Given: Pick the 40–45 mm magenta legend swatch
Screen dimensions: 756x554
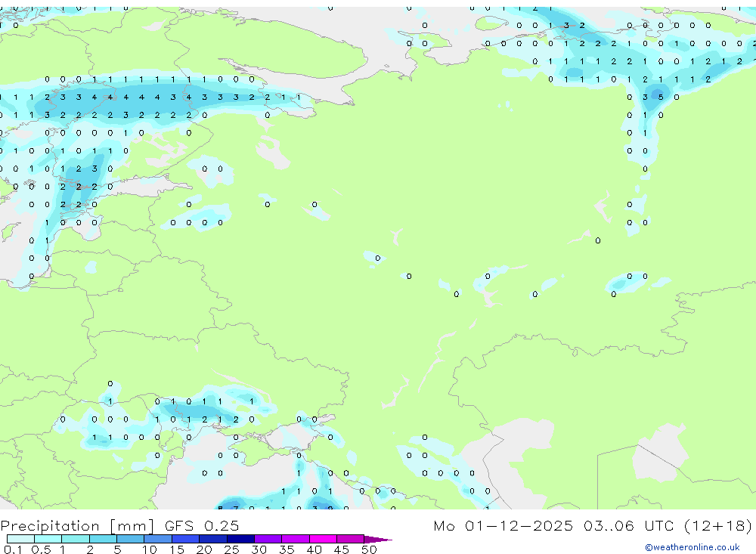Looking at the screenshot, I should [x=323, y=539].
